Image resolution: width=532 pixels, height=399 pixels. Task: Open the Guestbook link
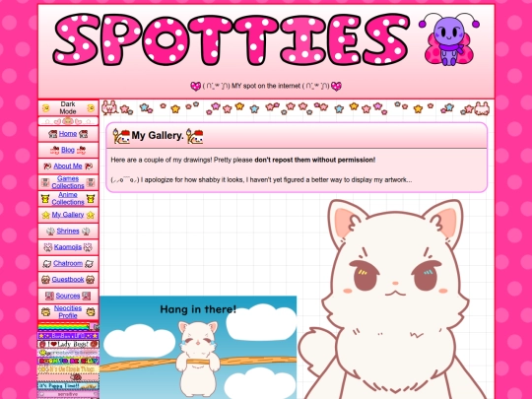click(68, 280)
